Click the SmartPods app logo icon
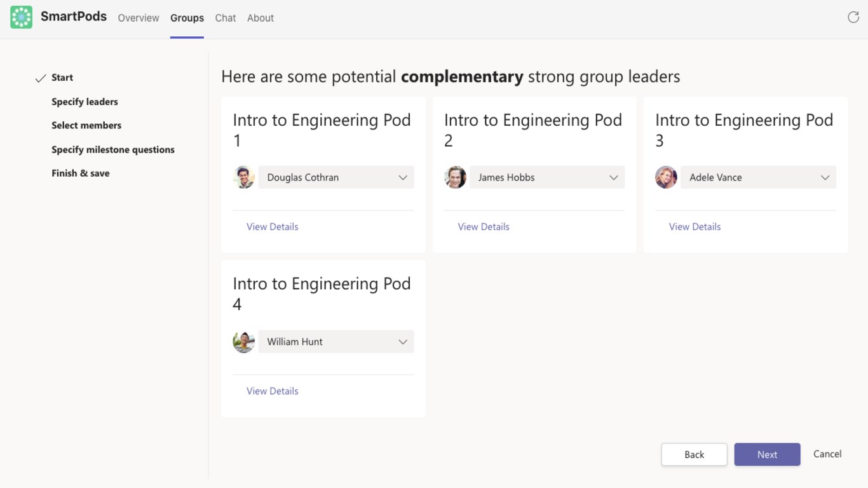 [21, 18]
